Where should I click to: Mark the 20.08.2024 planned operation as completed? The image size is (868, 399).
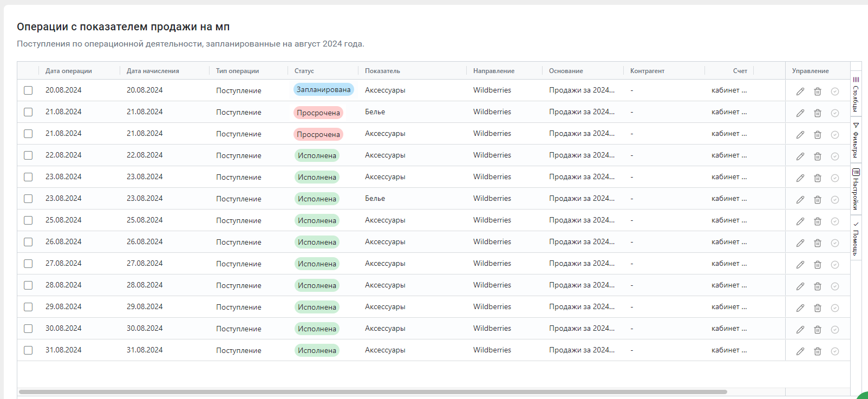tap(835, 91)
